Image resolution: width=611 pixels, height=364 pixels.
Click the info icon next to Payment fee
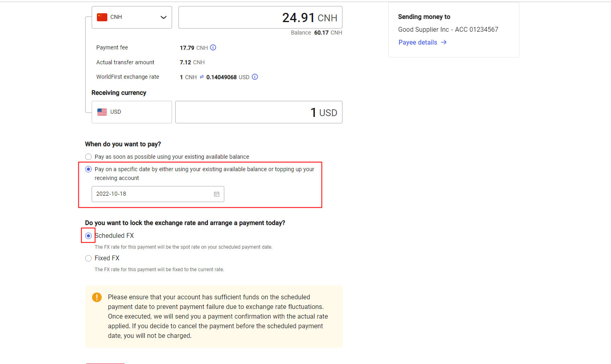(x=213, y=48)
